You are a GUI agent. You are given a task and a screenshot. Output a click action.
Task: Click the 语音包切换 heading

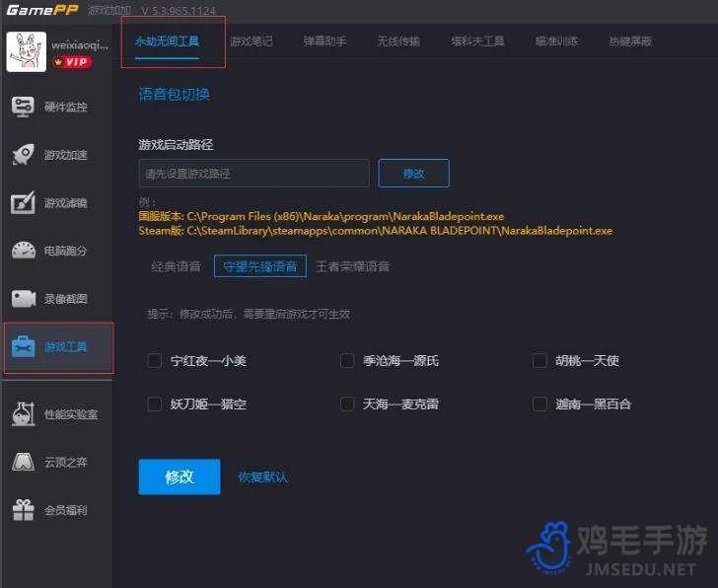tap(175, 95)
